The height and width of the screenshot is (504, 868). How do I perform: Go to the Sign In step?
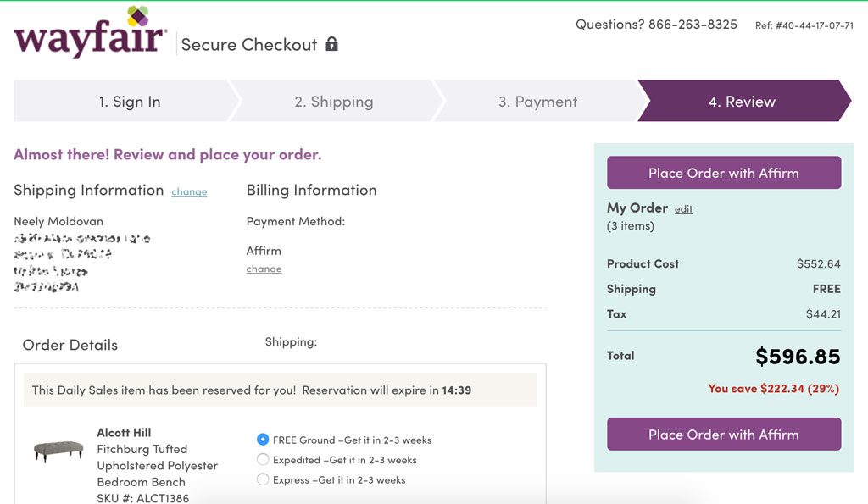130,102
